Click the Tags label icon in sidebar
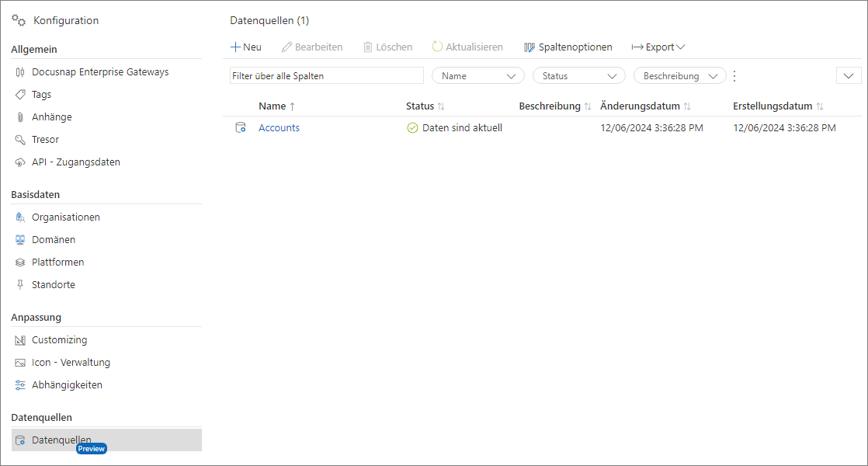The width and height of the screenshot is (868, 466). [x=20, y=95]
